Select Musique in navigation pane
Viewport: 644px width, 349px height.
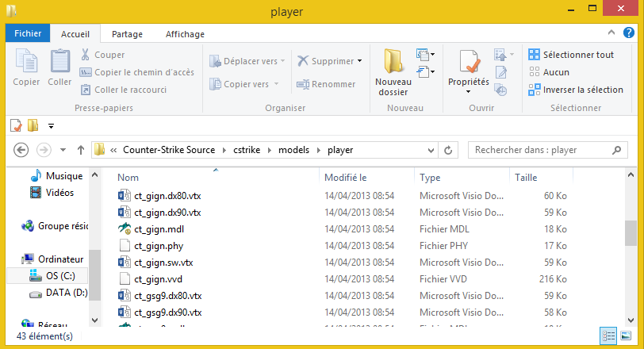pyautogui.click(x=56, y=176)
